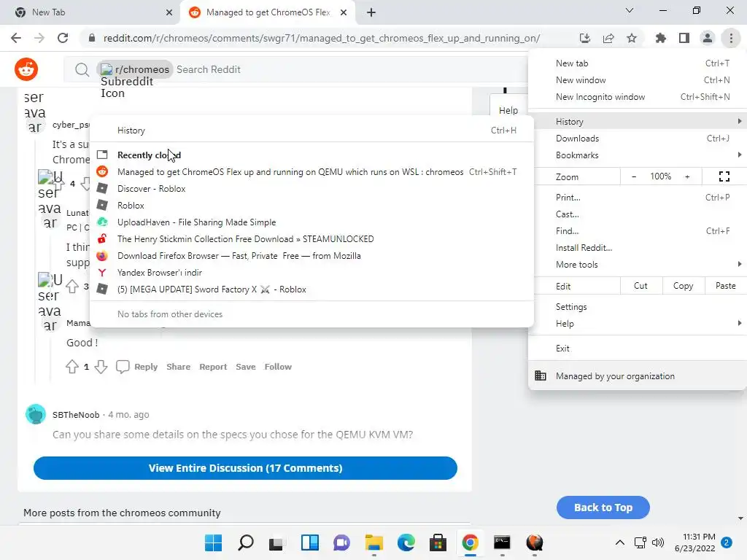
Task: Reopen Yandex Browser'ı indir page
Action: 311,273
